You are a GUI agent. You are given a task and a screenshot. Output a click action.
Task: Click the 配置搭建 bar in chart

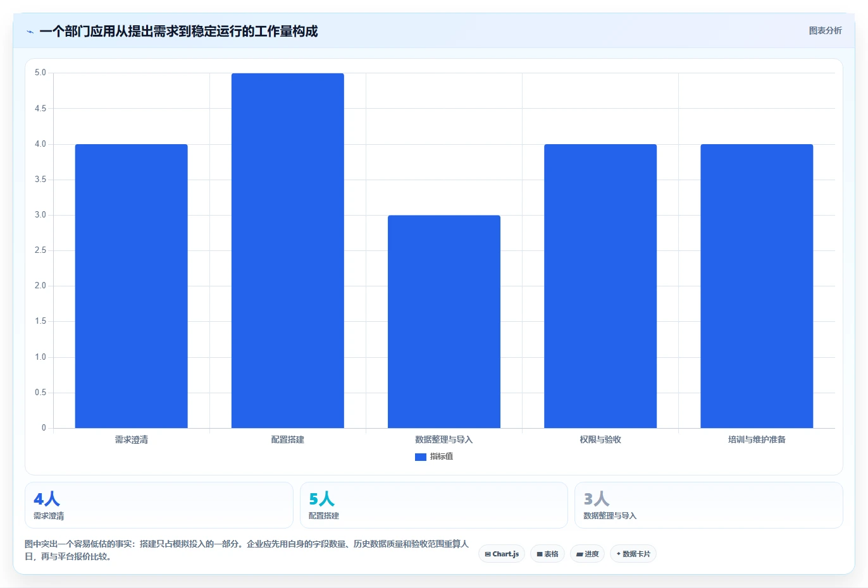[288, 251]
